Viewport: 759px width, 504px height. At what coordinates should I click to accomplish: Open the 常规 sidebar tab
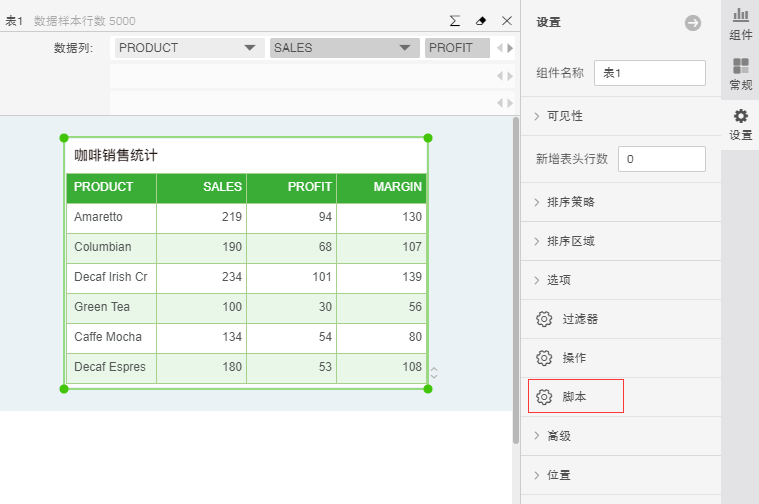tap(740, 75)
